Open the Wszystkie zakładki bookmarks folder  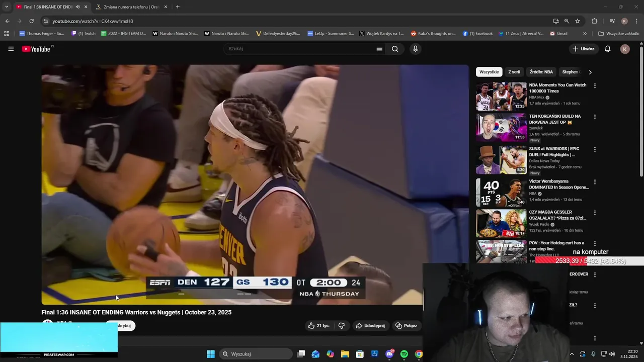(619, 34)
